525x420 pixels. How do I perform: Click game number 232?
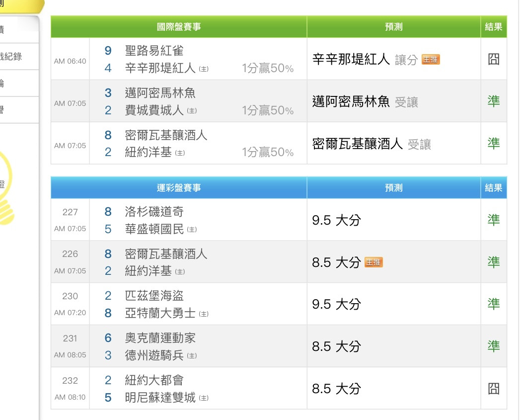(x=70, y=380)
